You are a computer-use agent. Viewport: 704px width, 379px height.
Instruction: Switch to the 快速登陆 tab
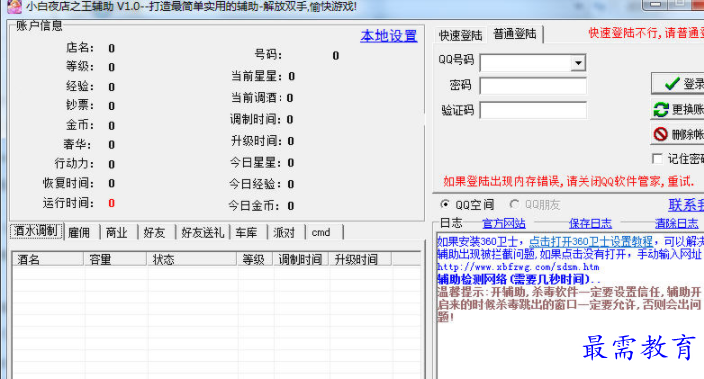(x=460, y=35)
